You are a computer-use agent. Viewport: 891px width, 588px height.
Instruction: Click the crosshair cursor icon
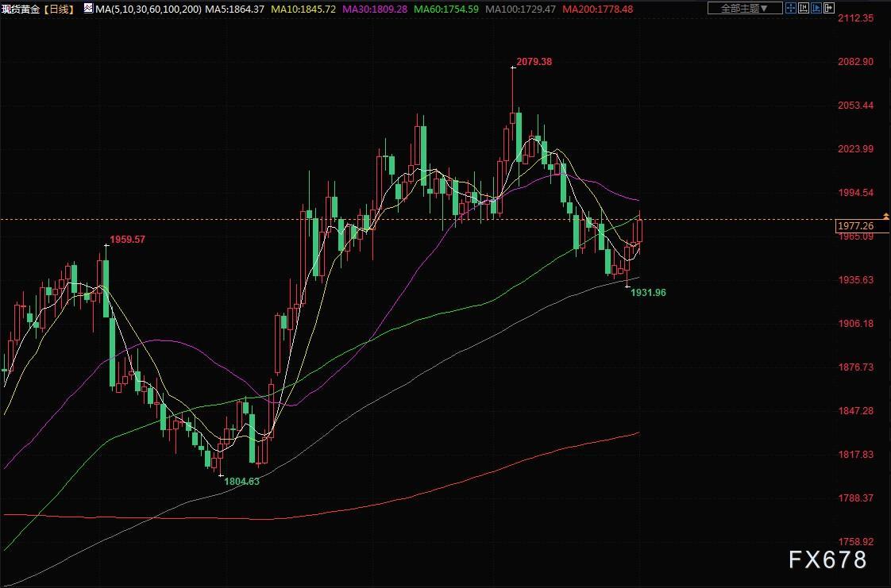[x=791, y=8]
